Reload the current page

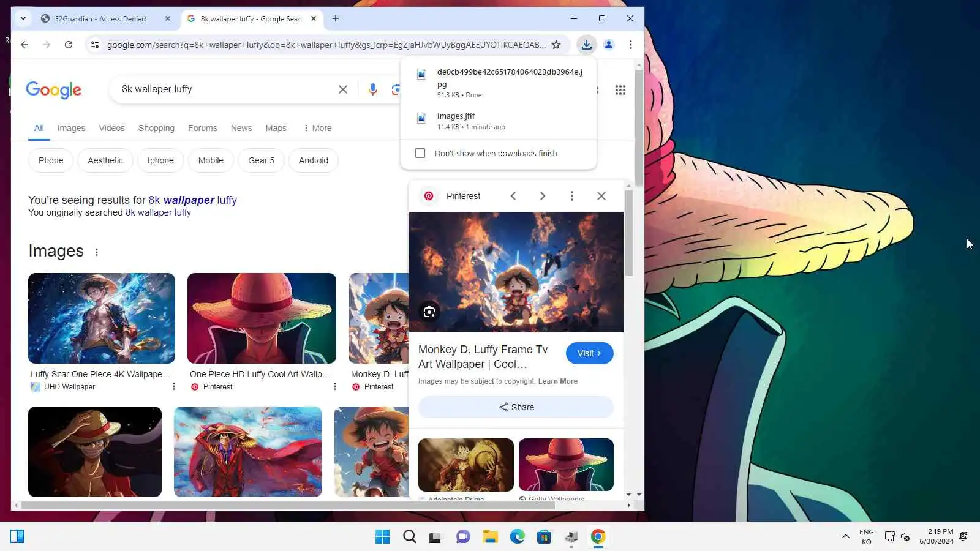point(69,45)
